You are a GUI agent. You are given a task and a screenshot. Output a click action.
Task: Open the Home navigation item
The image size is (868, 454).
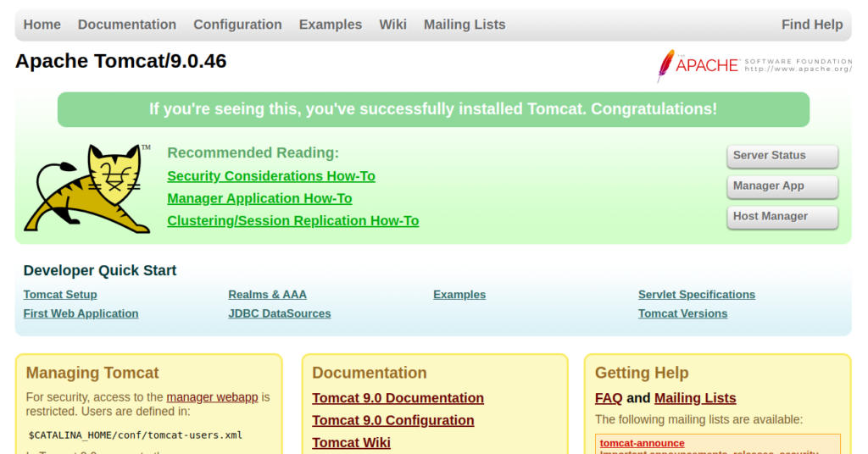pos(42,25)
